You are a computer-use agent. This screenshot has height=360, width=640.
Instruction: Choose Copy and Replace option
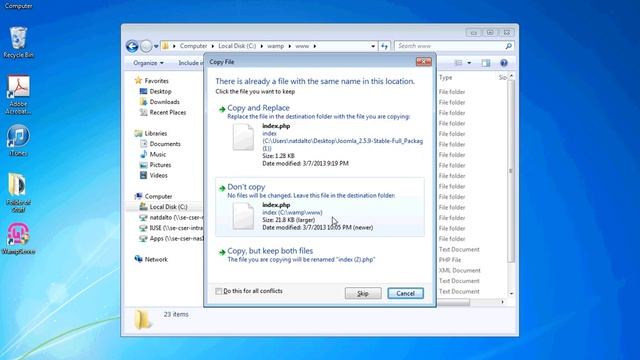tap(320, 136)
